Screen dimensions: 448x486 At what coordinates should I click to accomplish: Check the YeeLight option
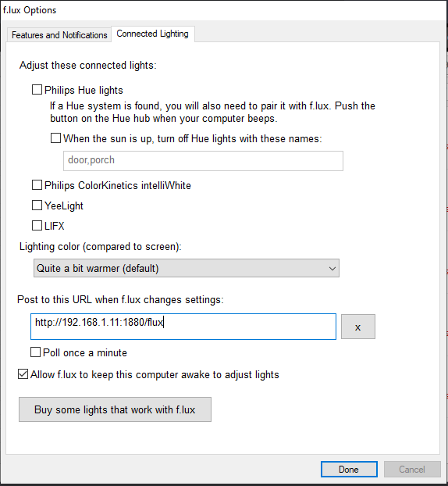(37, 205)
